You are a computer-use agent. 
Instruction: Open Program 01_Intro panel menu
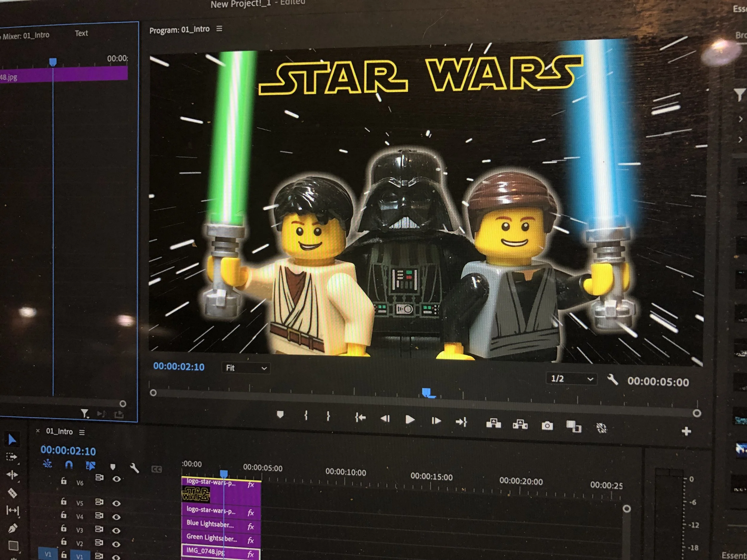click(220, 29)
